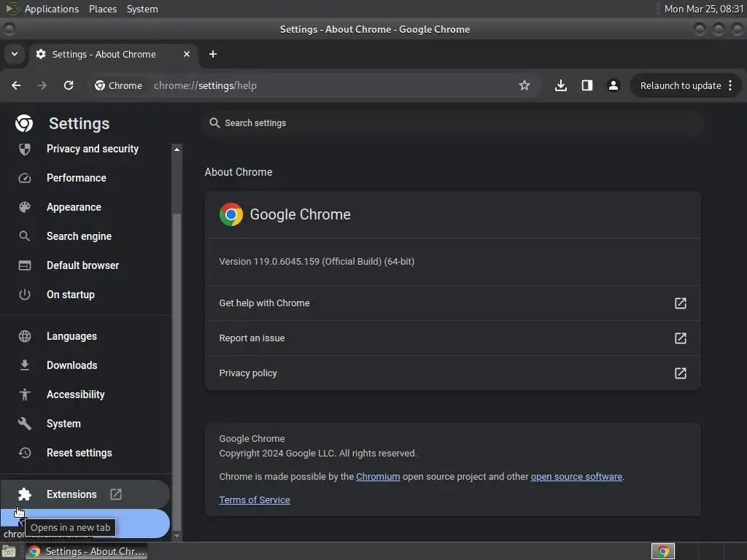Open the System menu in top panel

142,9
